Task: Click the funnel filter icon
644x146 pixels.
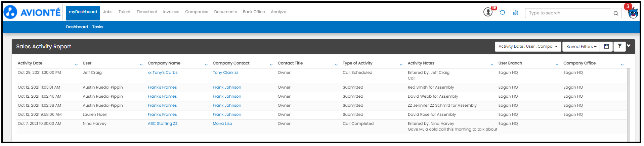Action: tap(619, 46)
